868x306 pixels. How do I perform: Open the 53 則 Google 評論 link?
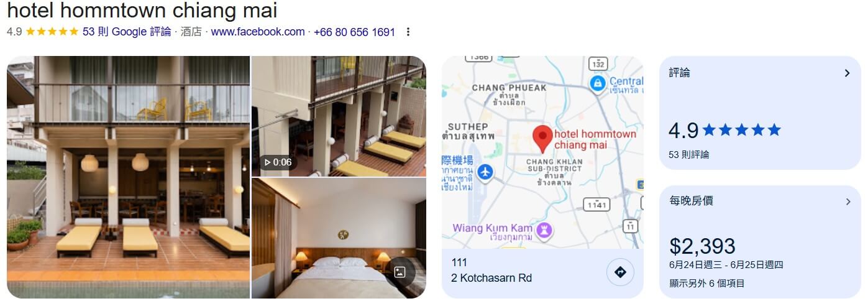pos(127,32)
